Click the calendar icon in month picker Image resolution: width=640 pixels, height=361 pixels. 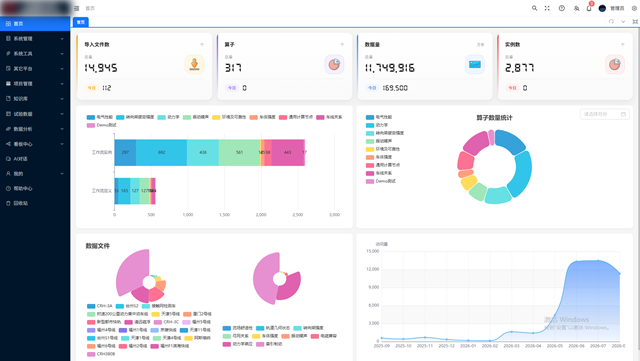pos(623,114)
